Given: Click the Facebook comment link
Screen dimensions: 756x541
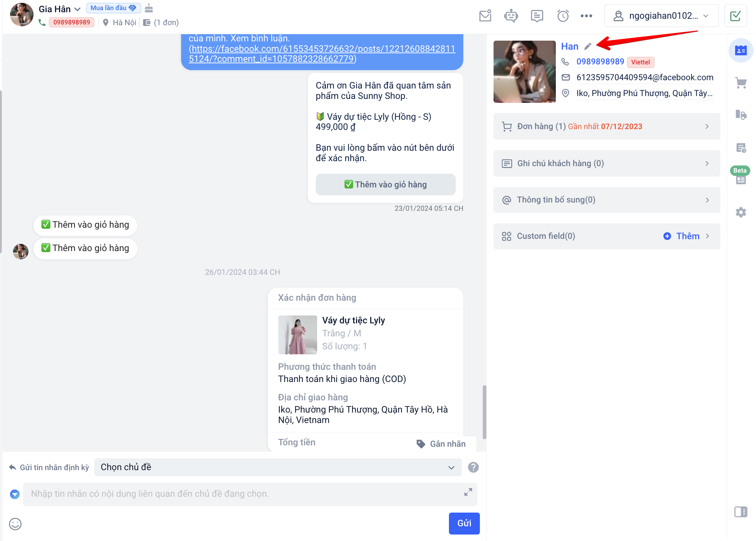Looking at the screenshot, I should coord(322,54).
